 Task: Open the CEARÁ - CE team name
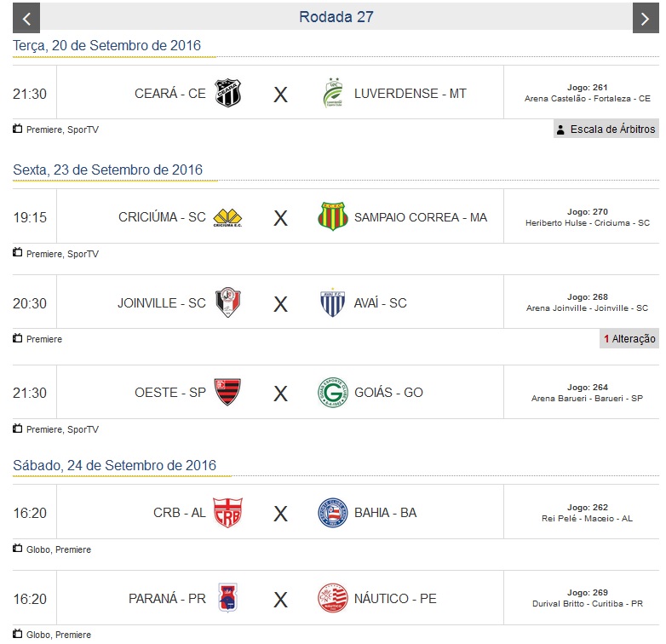170,94
